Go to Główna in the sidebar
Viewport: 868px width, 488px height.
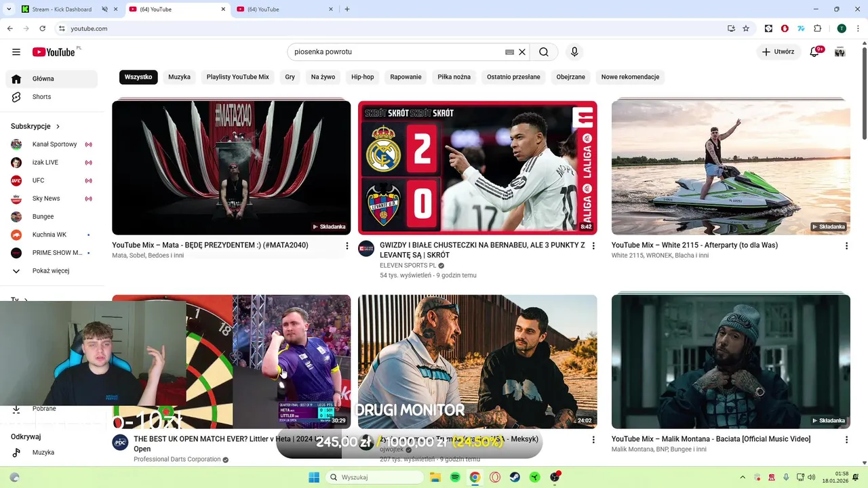click(x=52, y=79)
